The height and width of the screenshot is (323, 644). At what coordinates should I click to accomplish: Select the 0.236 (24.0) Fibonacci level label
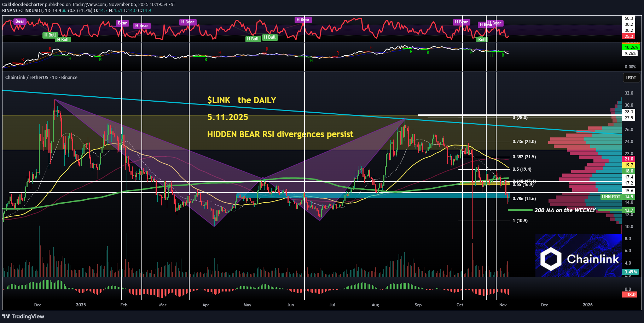(524, 142)
